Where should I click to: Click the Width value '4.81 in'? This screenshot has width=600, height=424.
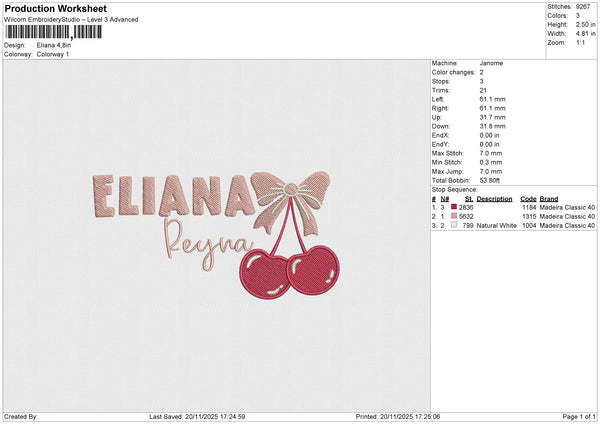click(585, 34)
